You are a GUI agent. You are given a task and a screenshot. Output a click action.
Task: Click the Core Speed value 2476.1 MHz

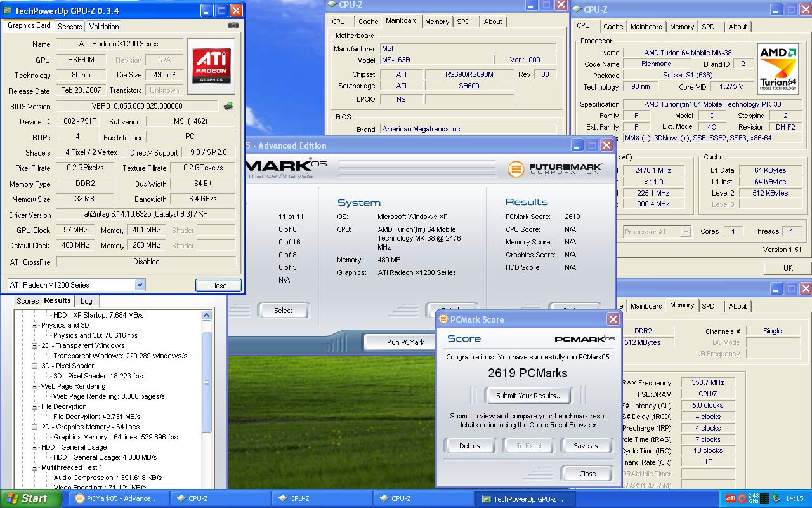tap(652, 170)
